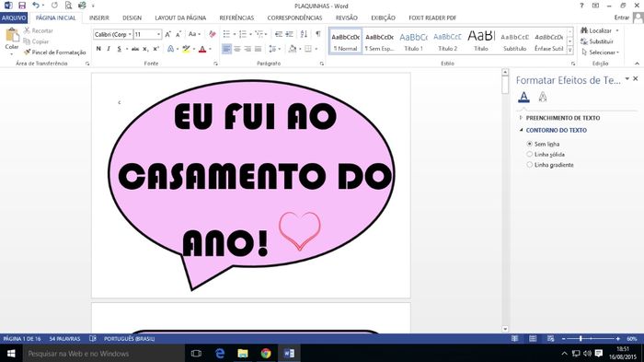Open font size 11 dropdown
The height and width of the screenshot is (362, 644).
coord(158,34)
